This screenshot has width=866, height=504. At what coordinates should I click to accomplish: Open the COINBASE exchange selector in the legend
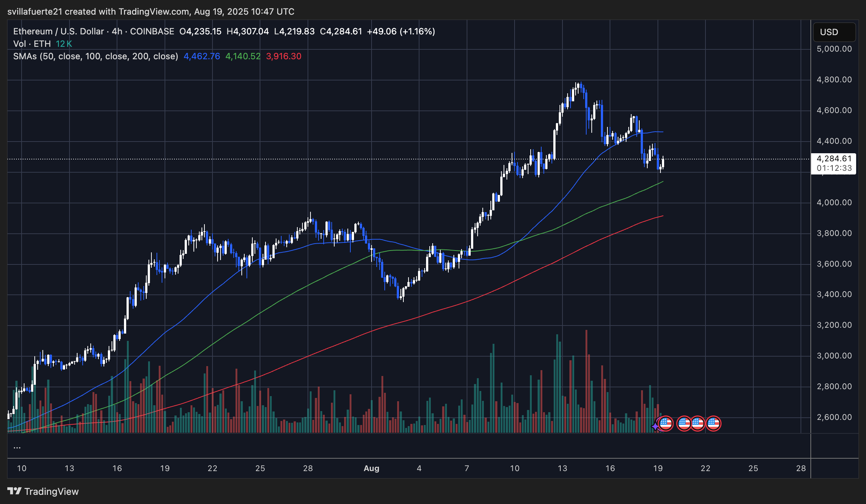tap(153, 31)
